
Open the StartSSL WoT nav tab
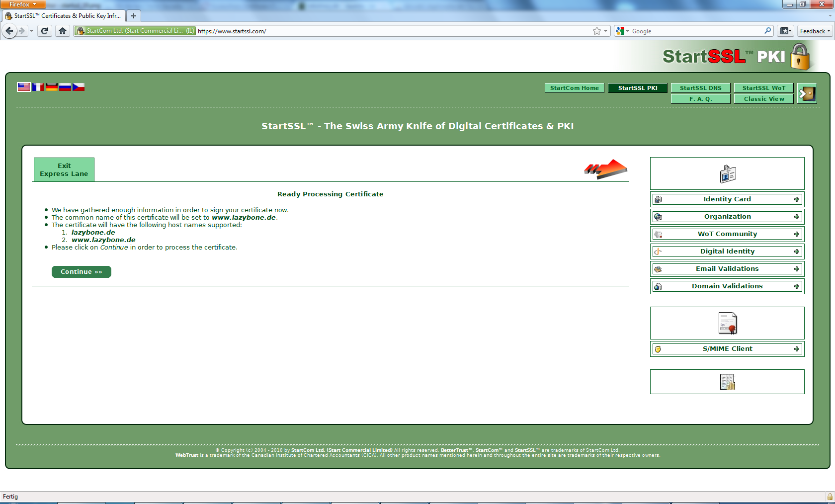pyautogui.click(x=764, y=88)
